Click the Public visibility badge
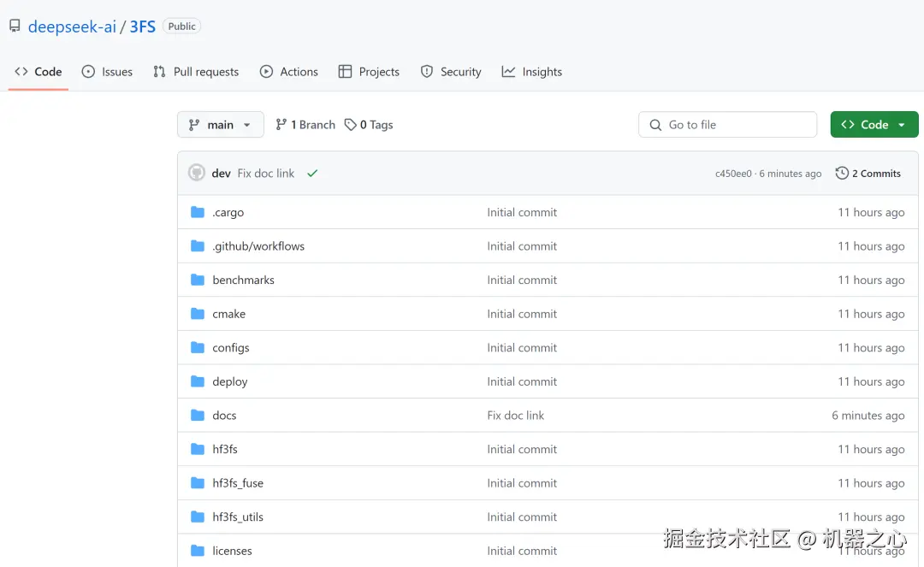This screenshot has width=924, height=567. [x=181, y=26]
